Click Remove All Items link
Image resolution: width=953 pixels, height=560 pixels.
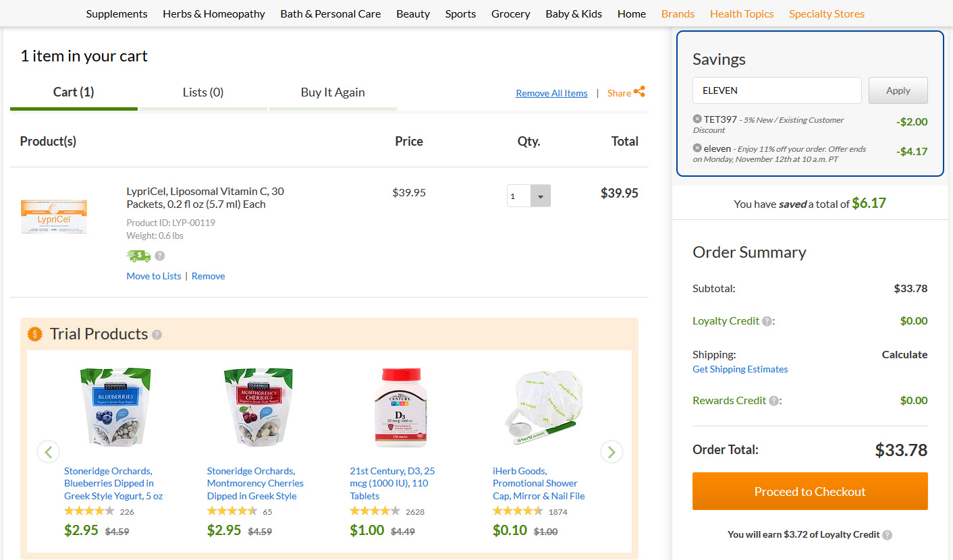tap(551, 93)
